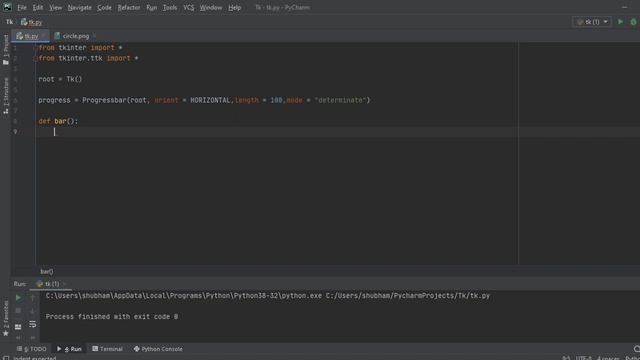Close the tk (1) run tab

(x=64, y=284)
